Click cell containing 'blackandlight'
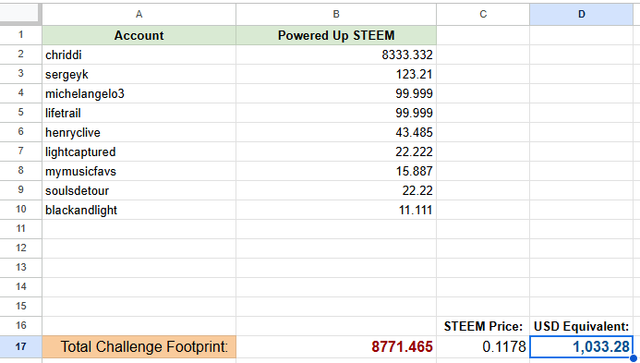640x363 pixels. coord(139,210)
